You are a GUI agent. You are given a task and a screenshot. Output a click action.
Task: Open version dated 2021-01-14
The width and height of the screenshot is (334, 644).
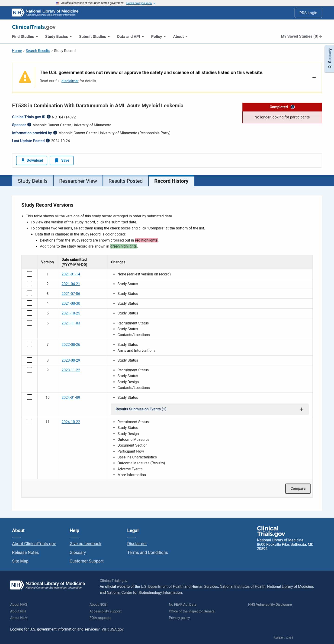click(71, 274)
